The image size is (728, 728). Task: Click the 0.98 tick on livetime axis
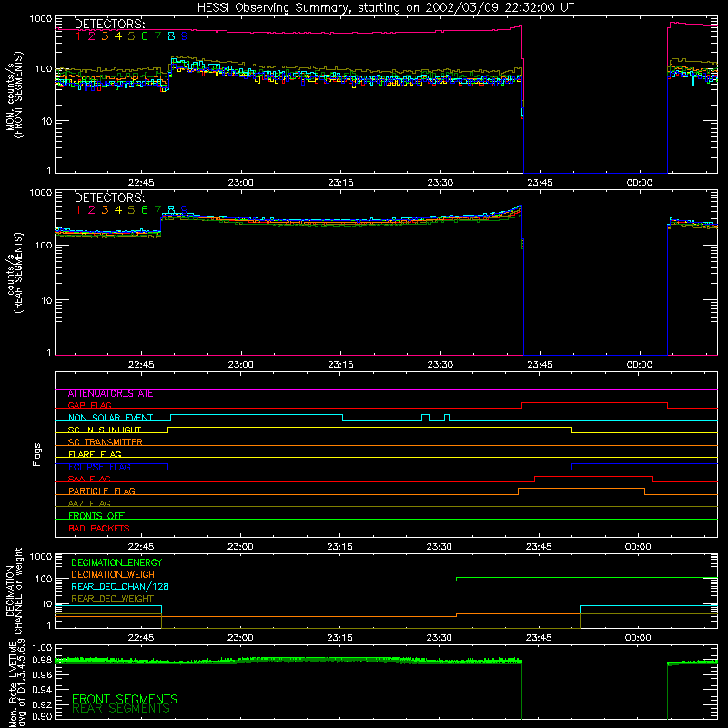(x=42, y=660)
